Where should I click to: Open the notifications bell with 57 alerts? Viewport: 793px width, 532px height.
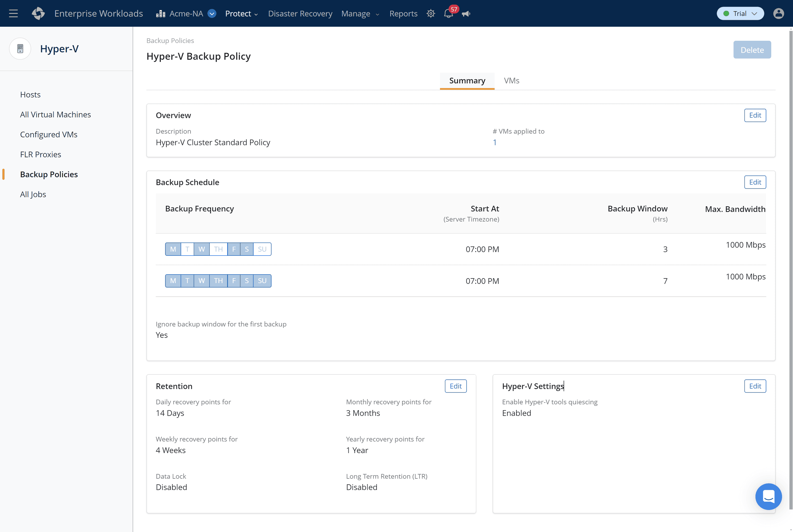(448, 13)
